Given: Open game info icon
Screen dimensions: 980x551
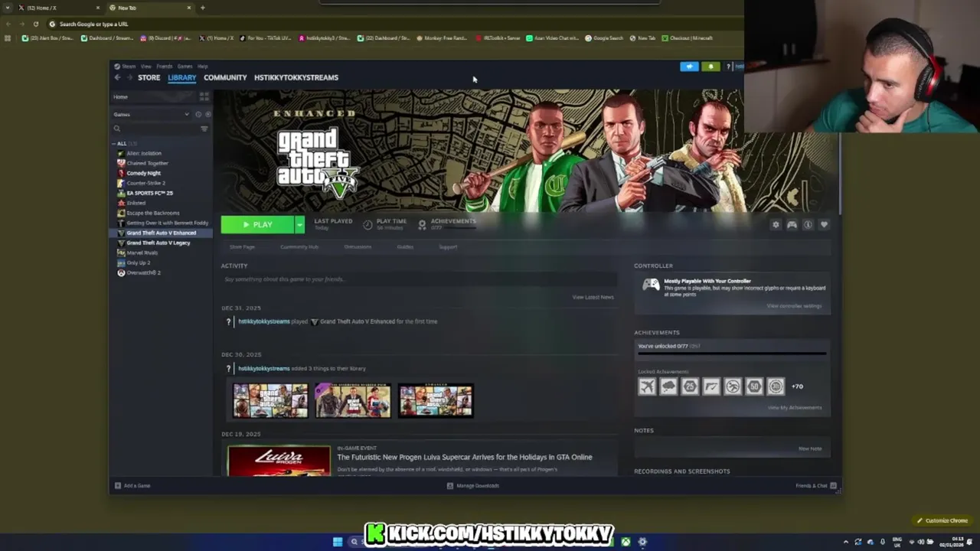Looking at the screenshot, I should pyautogui.click(x=808, y=224).
